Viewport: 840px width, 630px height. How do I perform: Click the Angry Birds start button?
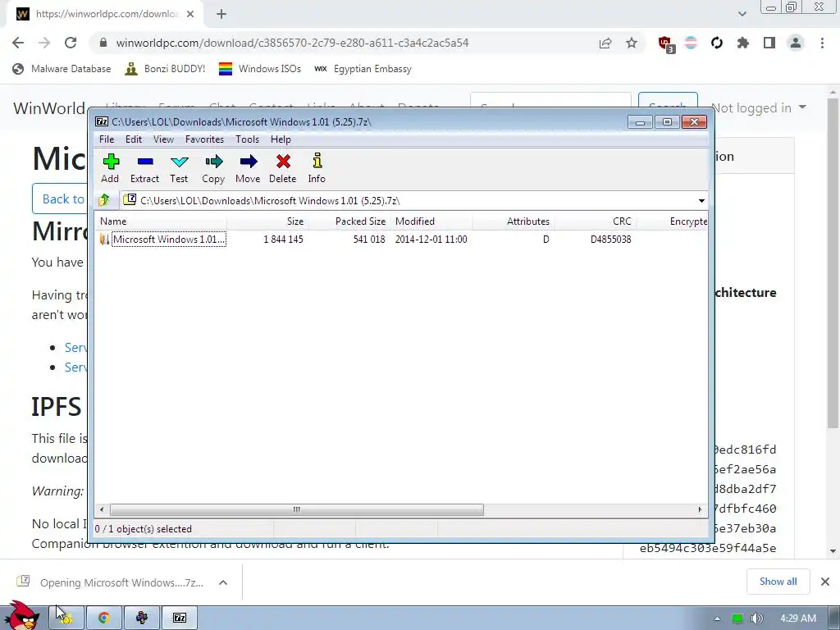[x=21, y=616]
